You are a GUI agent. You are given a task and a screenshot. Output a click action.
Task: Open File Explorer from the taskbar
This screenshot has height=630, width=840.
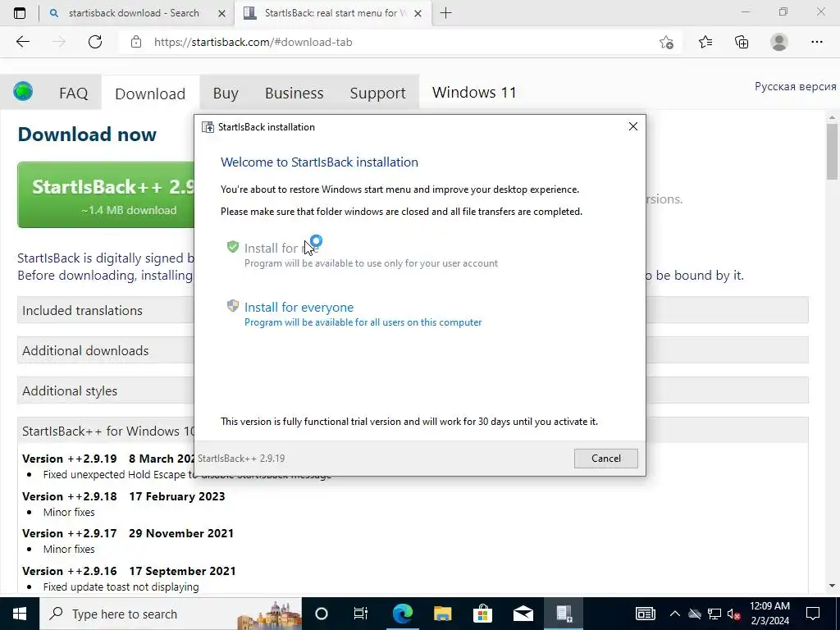tap(442, 614)
